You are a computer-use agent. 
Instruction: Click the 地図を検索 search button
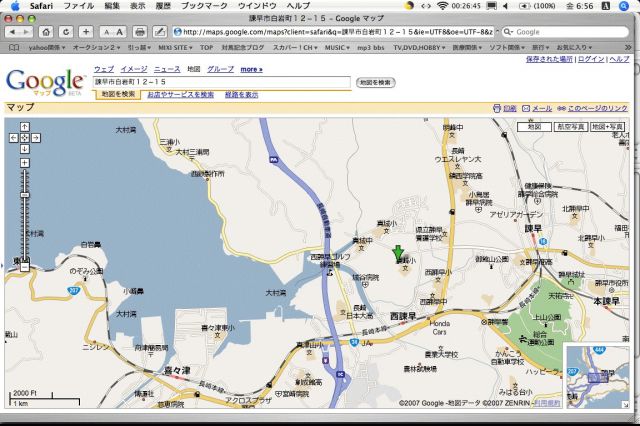click(375, 82)
